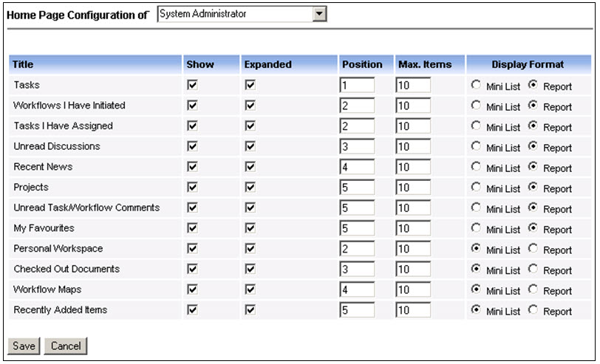Uncheck Show for Checked Out Documents

pos(192,269)
